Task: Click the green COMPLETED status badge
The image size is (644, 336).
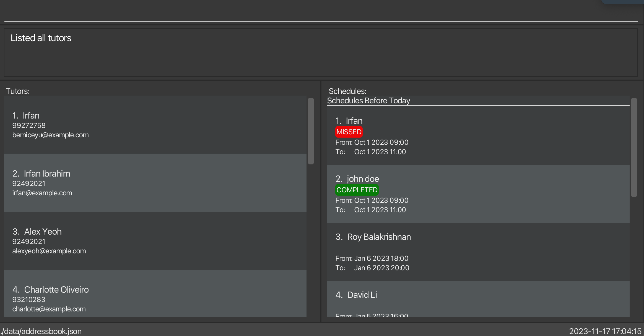Action: (357, 190)
